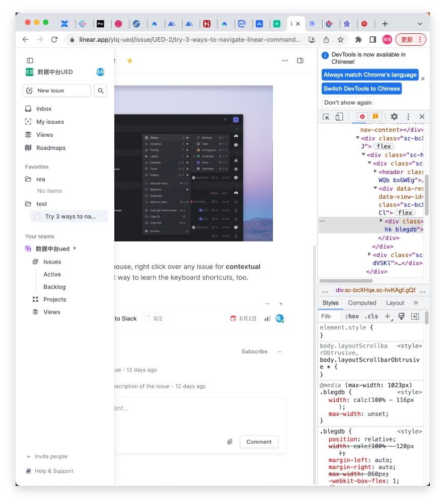Select the 'Try 3 ways to na...' favorite
Screen dimensions: 445x504
tap(69, 216)
